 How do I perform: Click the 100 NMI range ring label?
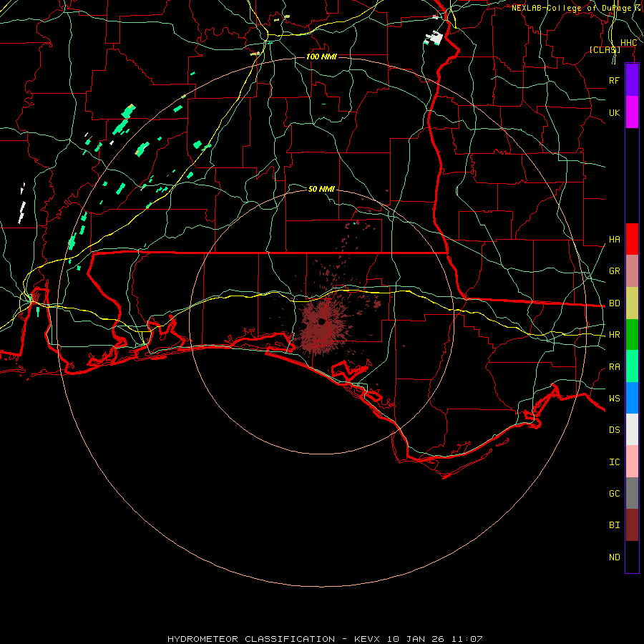coord(321,57)
